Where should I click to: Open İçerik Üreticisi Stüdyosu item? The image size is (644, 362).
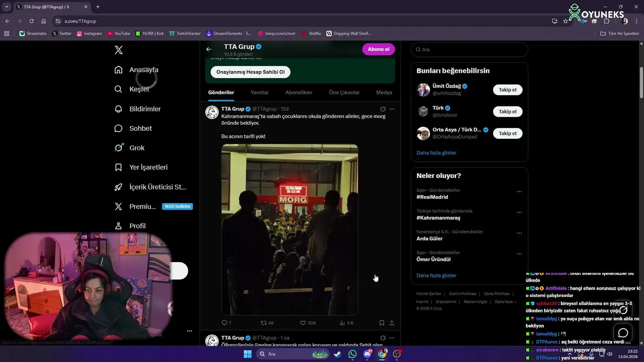point(150,187)
